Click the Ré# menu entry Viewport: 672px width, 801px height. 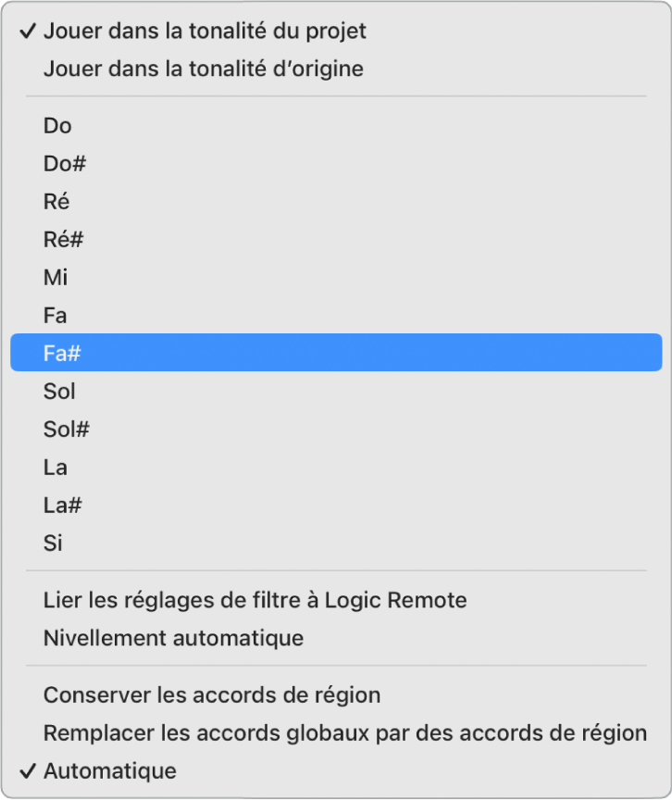(x=64, y=240)
